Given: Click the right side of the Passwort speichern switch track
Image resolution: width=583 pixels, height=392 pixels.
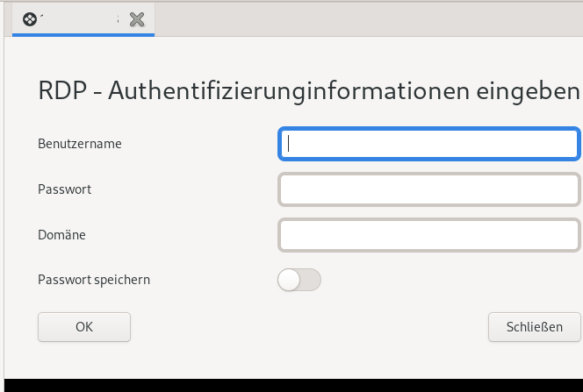Looking at the screenshot, I should pos(311,280).
